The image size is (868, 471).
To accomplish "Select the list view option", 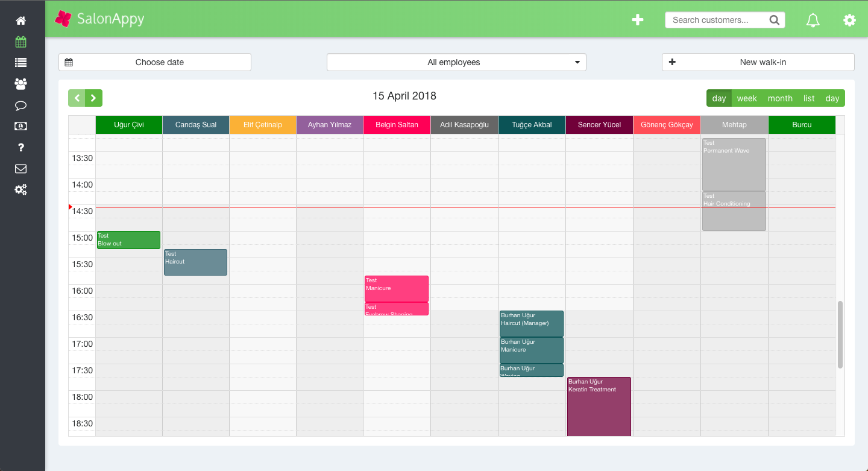I will coord(808,98).
